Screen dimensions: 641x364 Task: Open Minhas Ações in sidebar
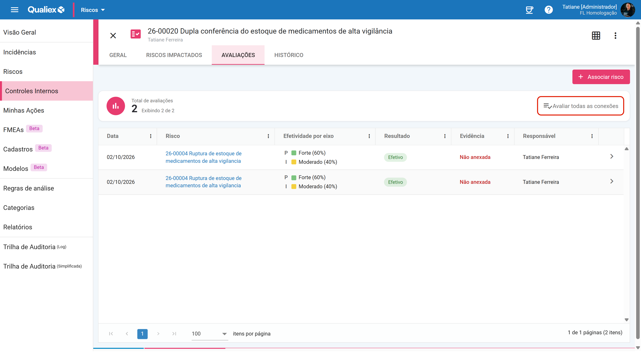[x=47, y=110]
